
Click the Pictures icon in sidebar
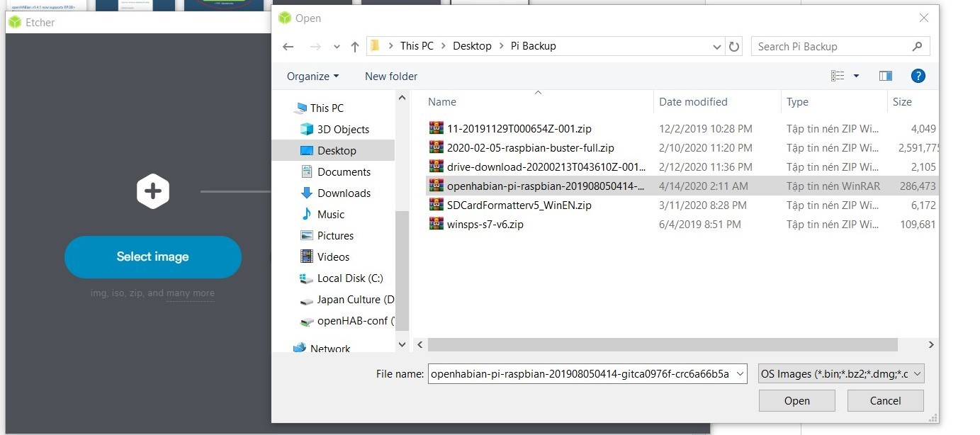pos(307,235)
